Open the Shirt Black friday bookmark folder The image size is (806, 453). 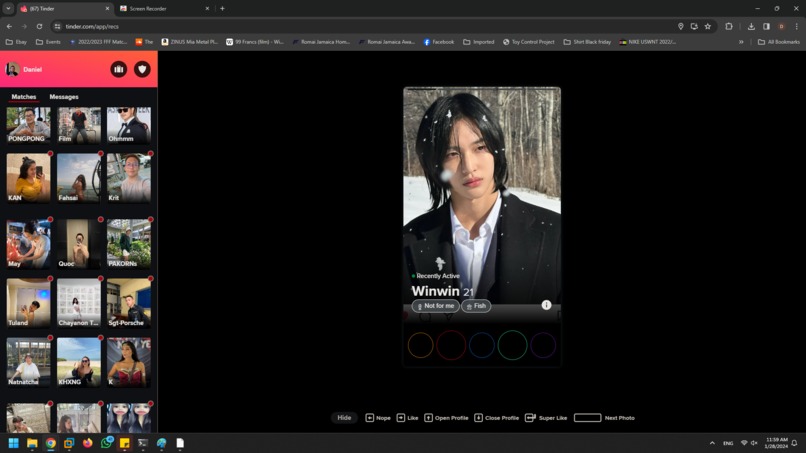coord(587,42)
